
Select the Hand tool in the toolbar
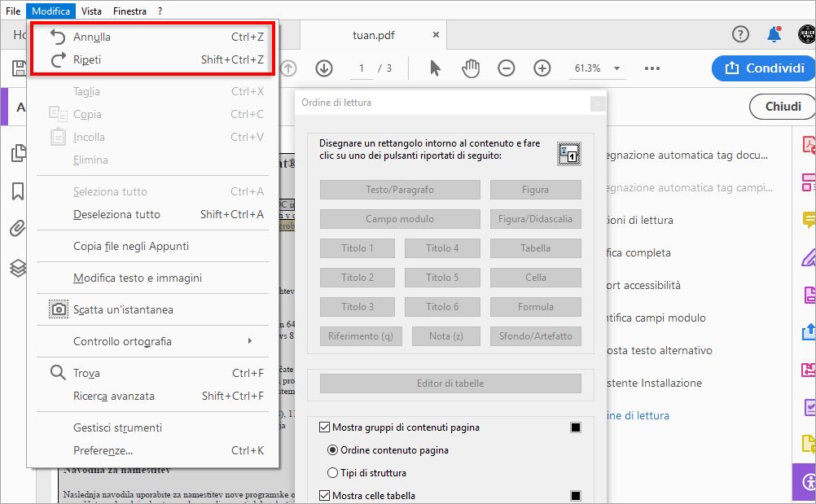coord(471,68)
